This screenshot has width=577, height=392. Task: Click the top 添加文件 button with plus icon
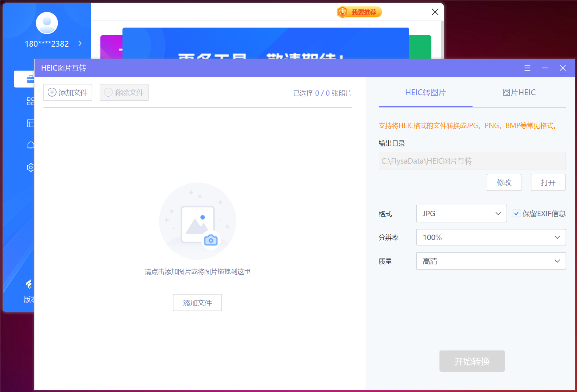click(68, 92)
